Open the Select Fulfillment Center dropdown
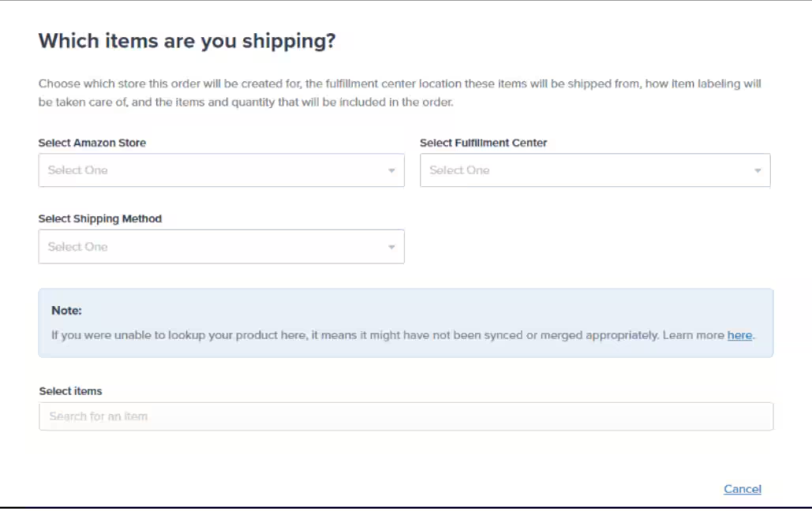Image resolution: width=812 pixels, height=511 pixels. coord(594,170)
